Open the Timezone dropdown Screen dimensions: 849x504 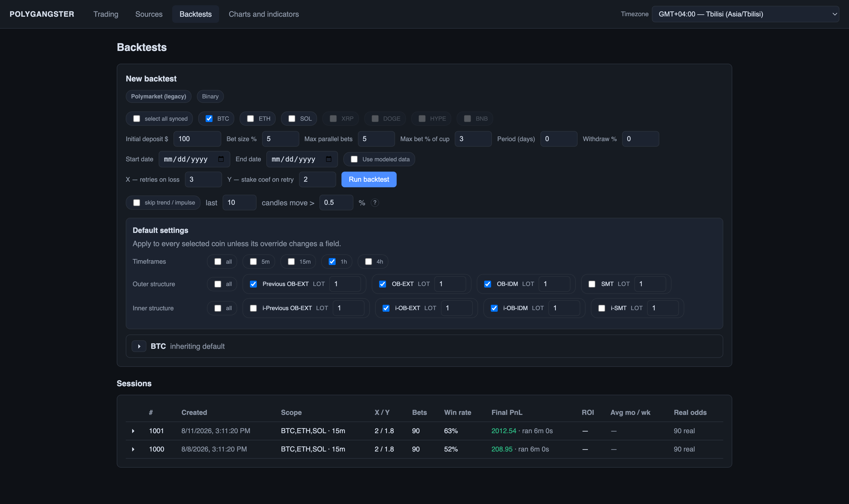pyautogui.click(x=745, y=14)
